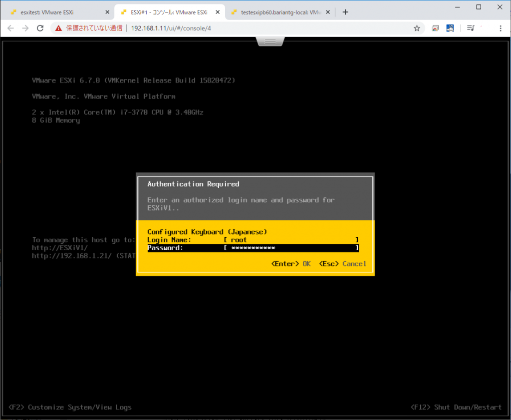This screenshot has height=420, width=511.
Task: Click the 8 GiB Memory text
Action: point(56,121)
